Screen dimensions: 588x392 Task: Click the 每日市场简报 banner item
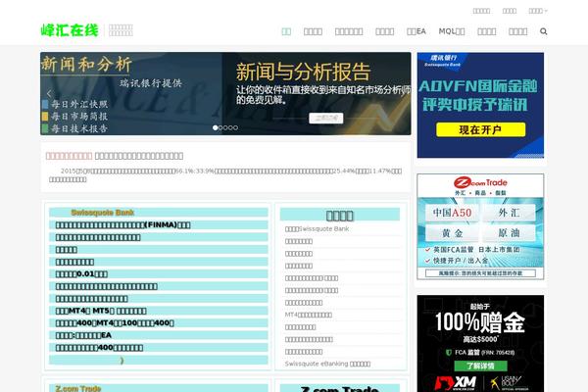pos(75,117)
